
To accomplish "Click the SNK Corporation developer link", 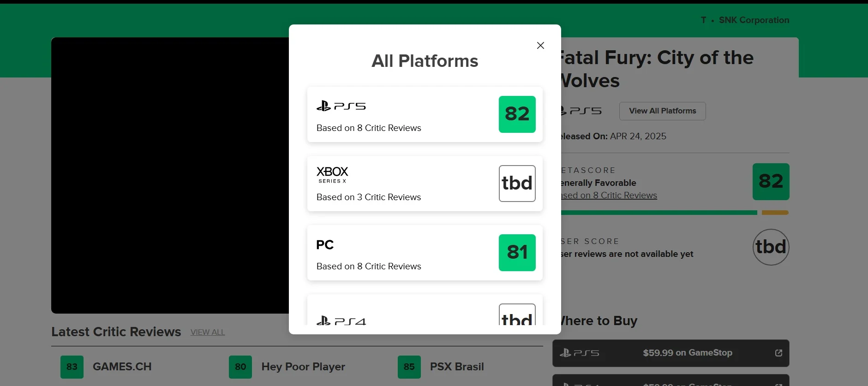I will coord(754,20).
